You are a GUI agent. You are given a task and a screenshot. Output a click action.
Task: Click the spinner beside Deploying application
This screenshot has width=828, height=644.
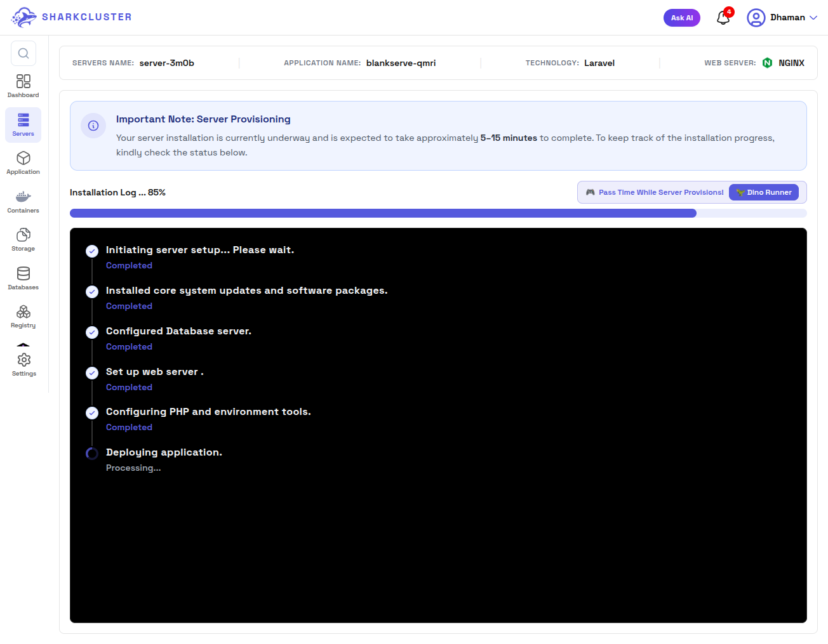point(92,453)
